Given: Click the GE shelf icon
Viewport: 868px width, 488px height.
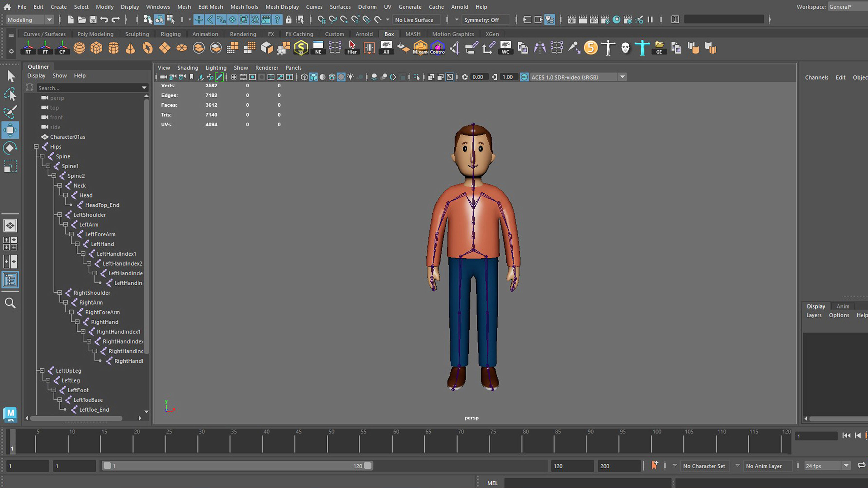Looking at the screenshot, I should [x=659, y=48].
